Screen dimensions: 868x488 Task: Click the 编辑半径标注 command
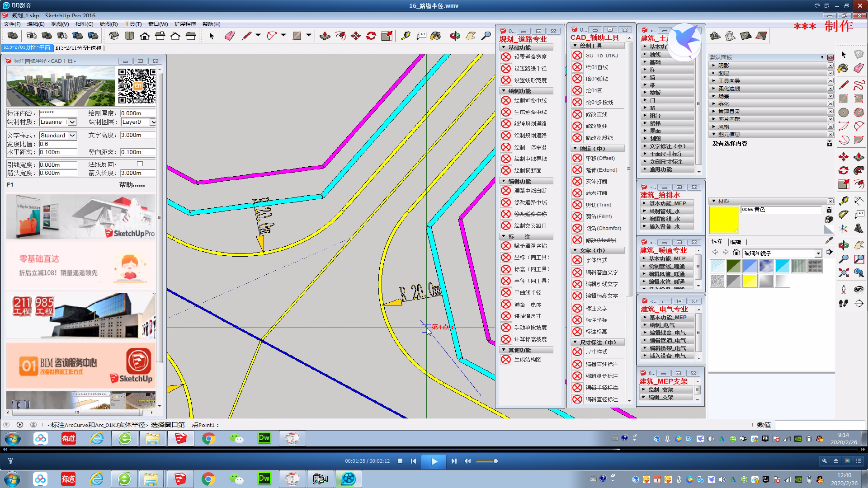click(602, 388)
